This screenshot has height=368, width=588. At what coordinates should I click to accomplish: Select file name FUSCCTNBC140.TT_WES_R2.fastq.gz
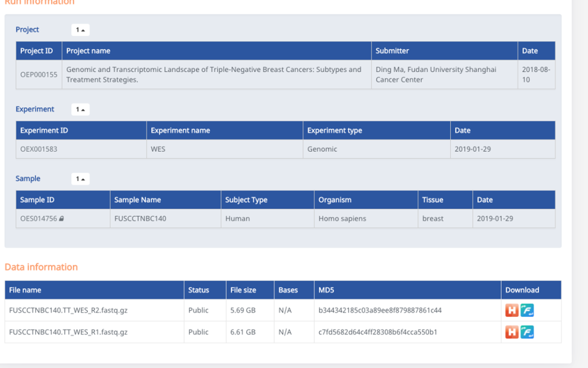coord(68,310)
